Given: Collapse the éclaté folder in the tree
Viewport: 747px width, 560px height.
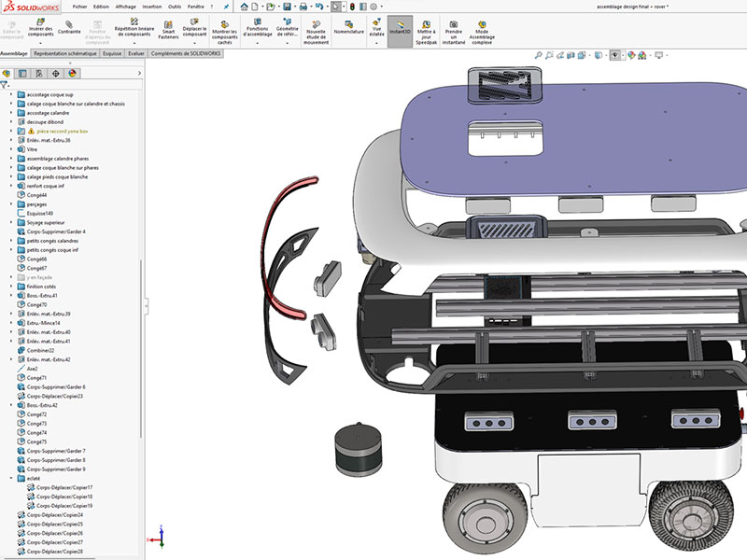Looking at the screenshot, I should tap(11, 478).
